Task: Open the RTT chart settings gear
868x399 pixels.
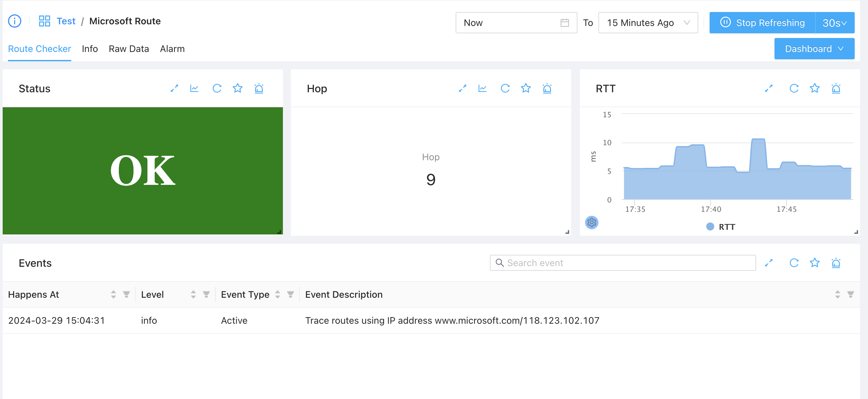Action: (x=591, y=222)
